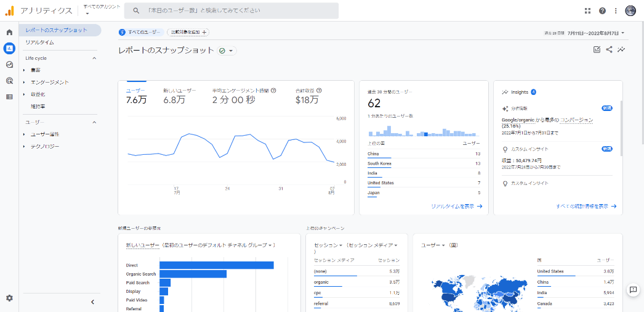Select the average engagement time metric tab
644x312 pixels.
click(x=244, y=95)
